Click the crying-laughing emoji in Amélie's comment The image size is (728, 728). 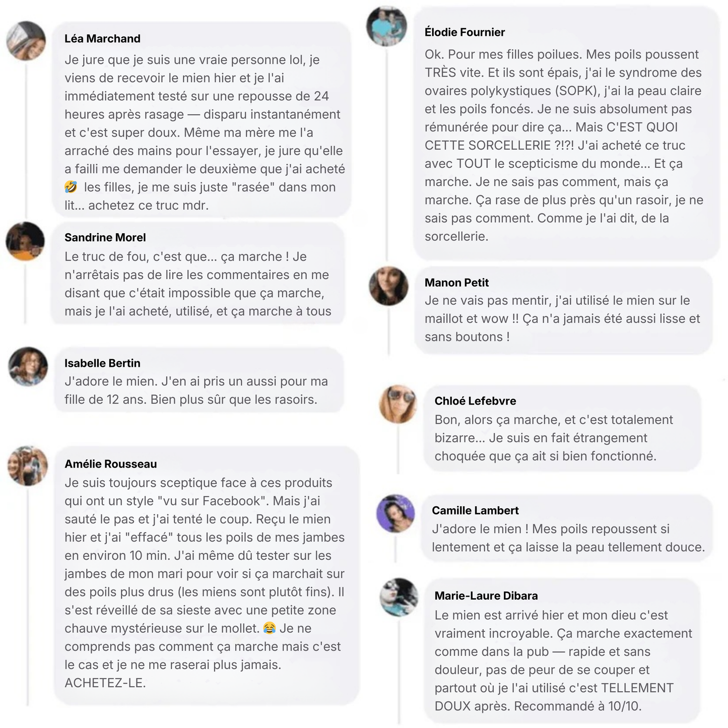click(270, 628)
